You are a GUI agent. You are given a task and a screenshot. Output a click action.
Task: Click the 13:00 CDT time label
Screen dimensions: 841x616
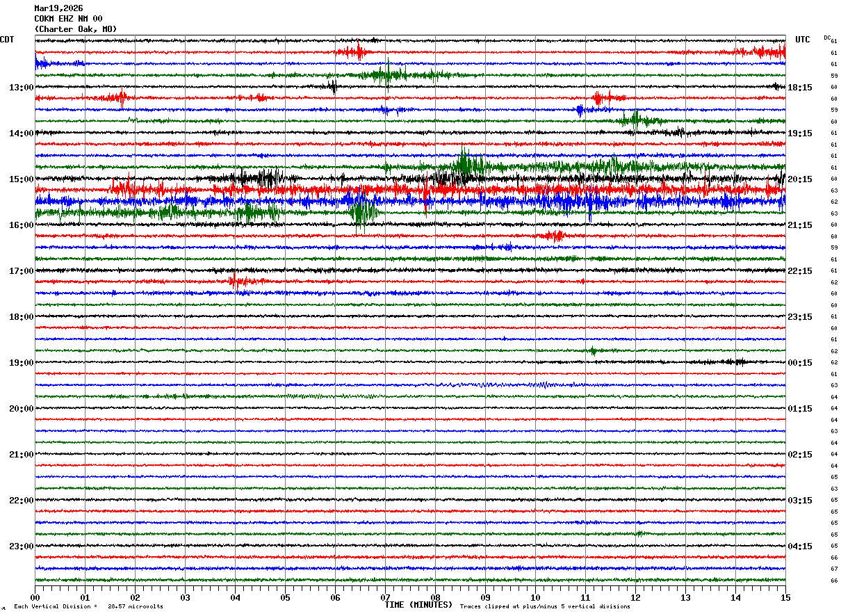[21, 88]
